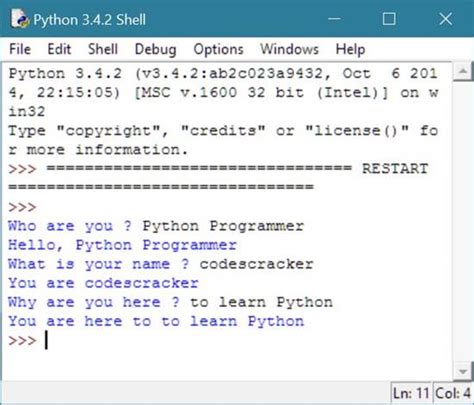Click the 'Col: 4' status bar entry
The image size is (474, 405).
453,394
